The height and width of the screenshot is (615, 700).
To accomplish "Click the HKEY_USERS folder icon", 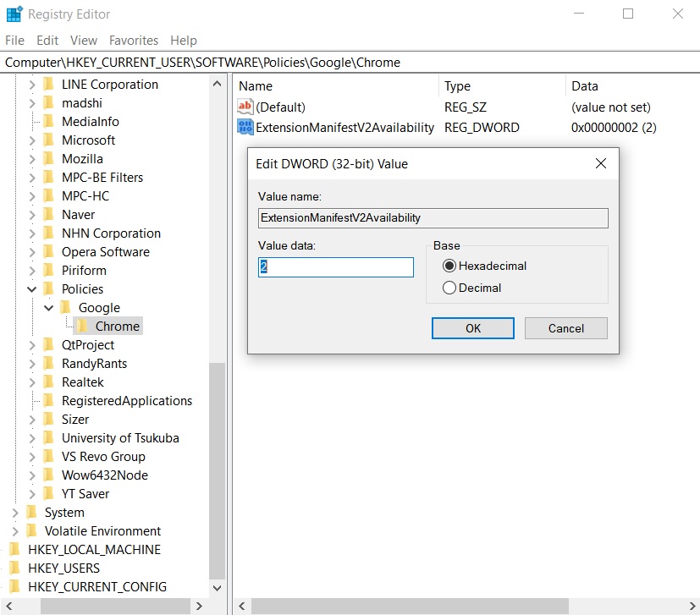I will [14, 568].
